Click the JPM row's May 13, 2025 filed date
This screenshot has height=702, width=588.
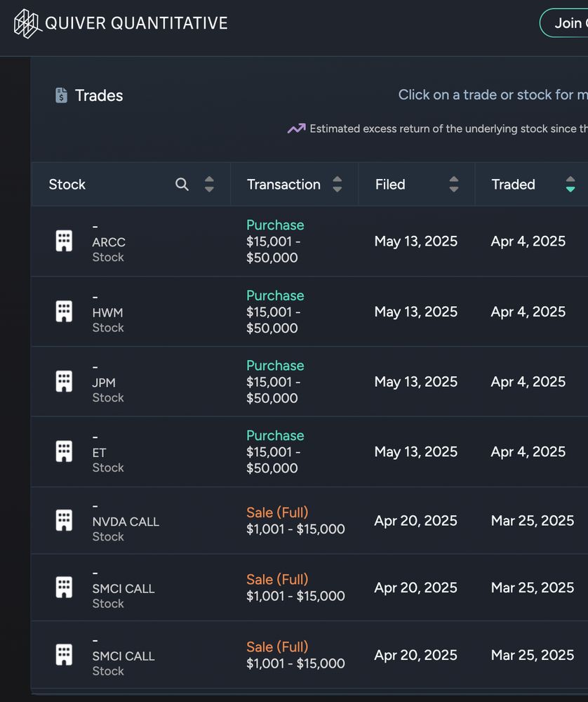(x=416, y=381)
